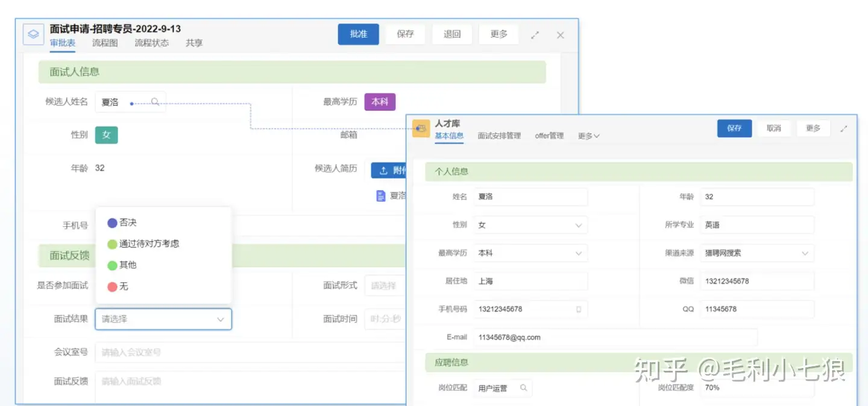The width and height of the screenshot is (868, 406).
Task: Click the 面试时间 time field
Action: pos(385,319)
